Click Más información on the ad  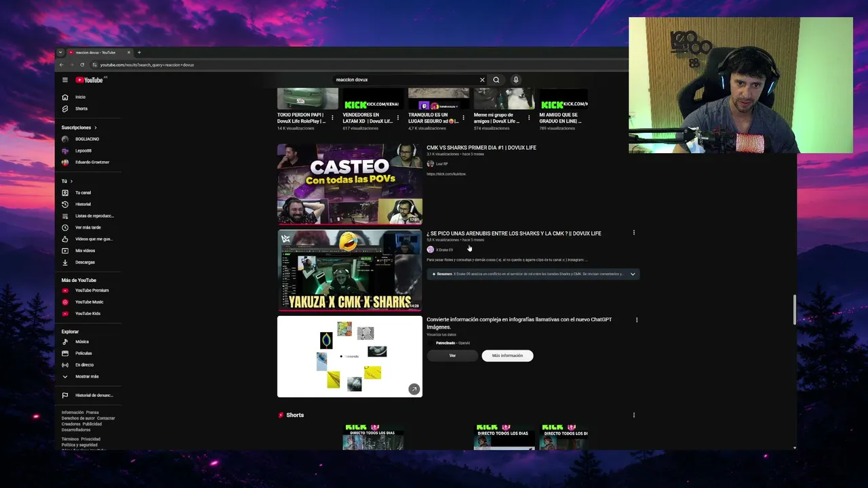[x=507, y=355]
